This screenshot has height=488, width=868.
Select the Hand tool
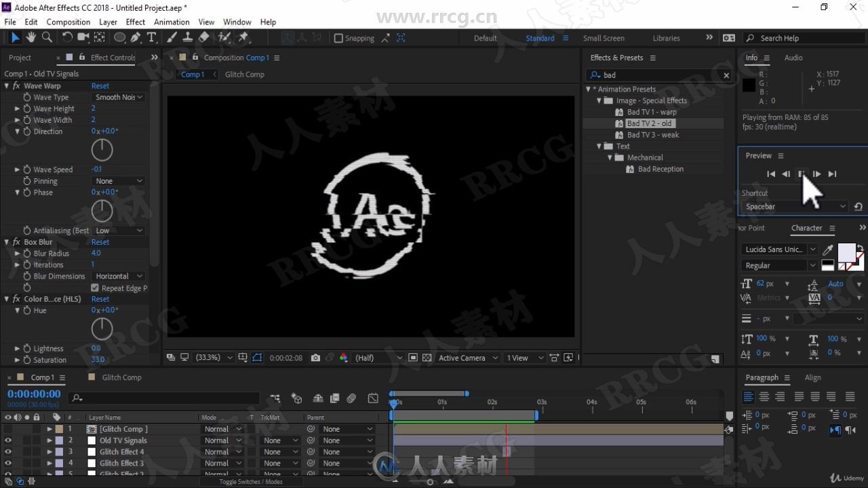(x=31, y=38)
